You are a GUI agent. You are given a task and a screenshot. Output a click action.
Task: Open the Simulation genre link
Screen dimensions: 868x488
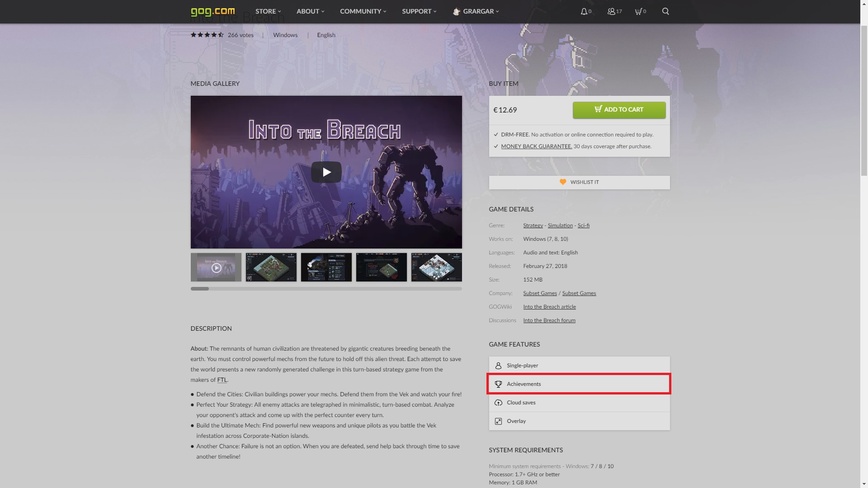pyautogui.click(x=560, y=225)
